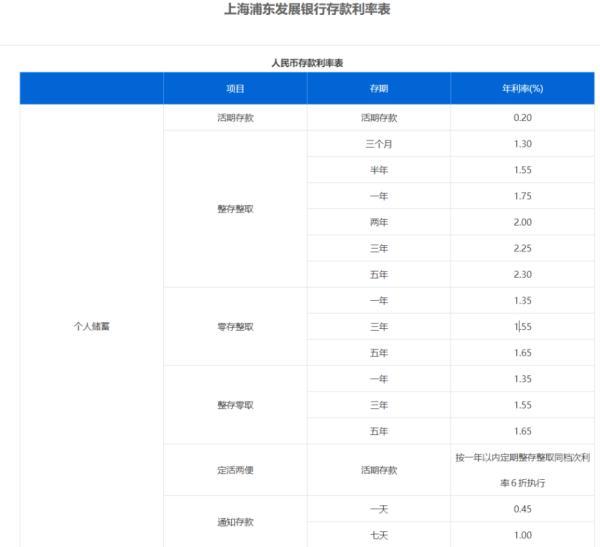Screen dimensions: 600x547
Task: Select the 整存零取 item cell
Action: click(235, 405)
